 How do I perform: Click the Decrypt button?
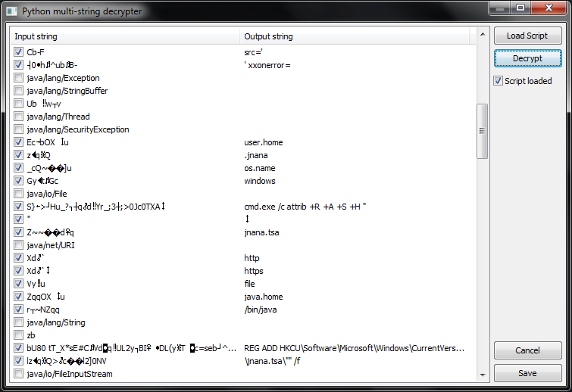pos(527,58)
